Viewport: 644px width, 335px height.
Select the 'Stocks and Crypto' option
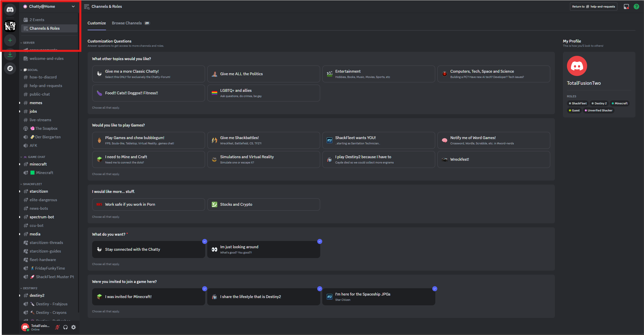(263, 204)
